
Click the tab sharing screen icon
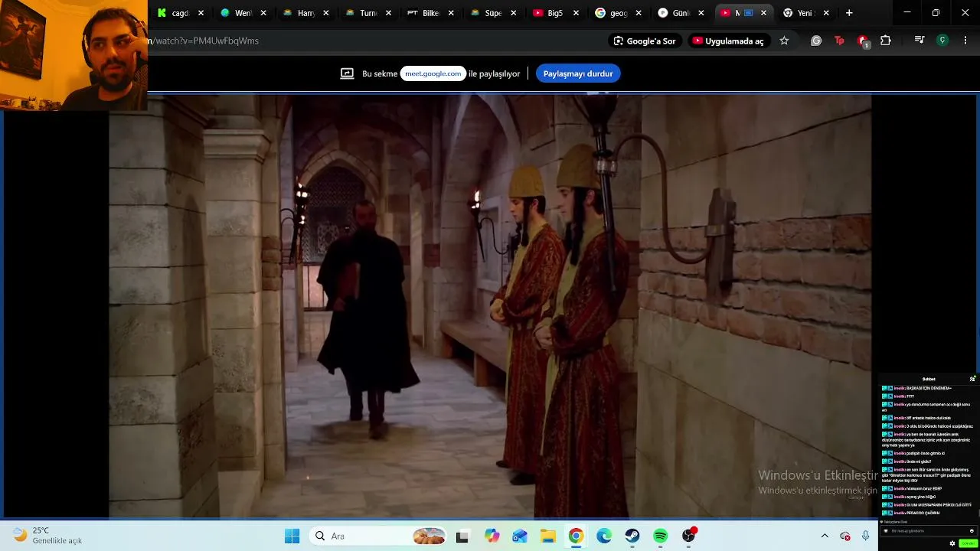tap(347, 73)
